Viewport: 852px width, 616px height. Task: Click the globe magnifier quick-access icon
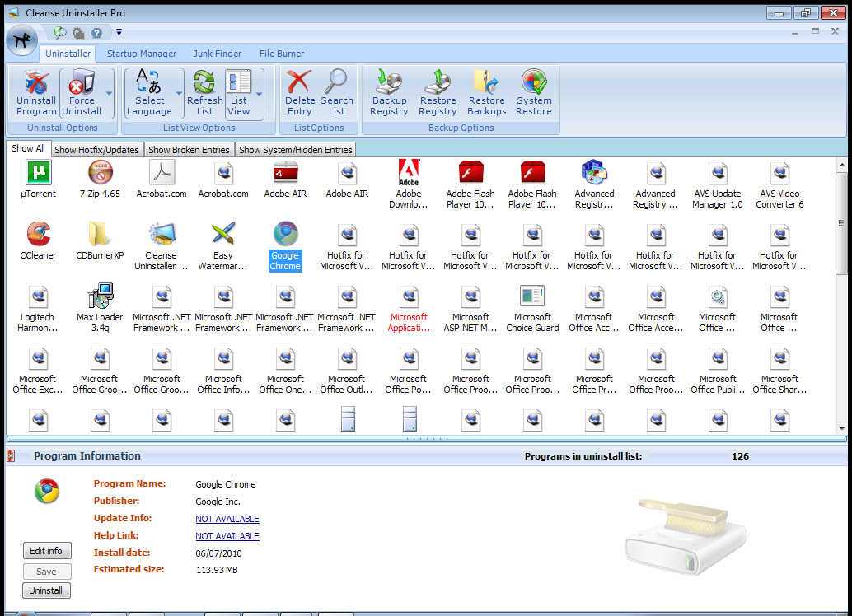tap(59, 33)
